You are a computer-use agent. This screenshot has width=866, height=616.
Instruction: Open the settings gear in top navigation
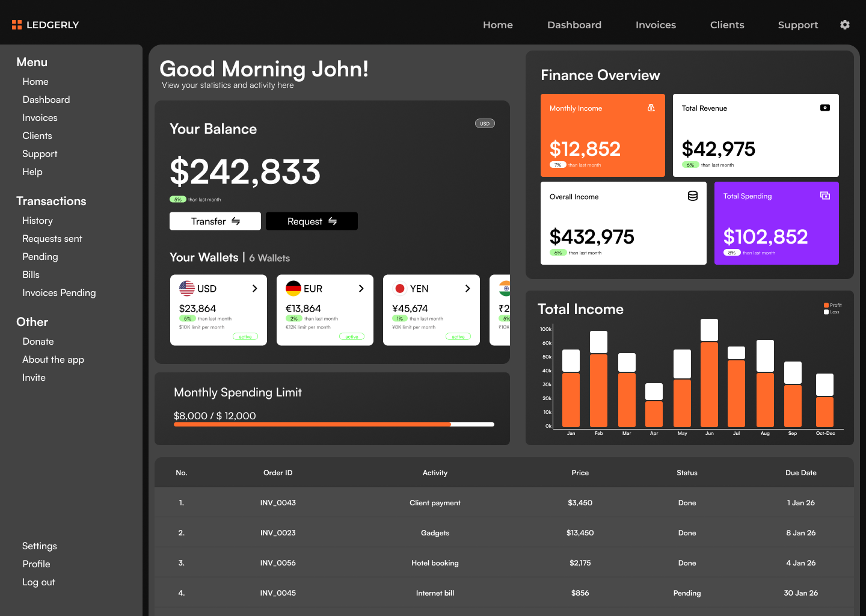click(x=844, y=25)
